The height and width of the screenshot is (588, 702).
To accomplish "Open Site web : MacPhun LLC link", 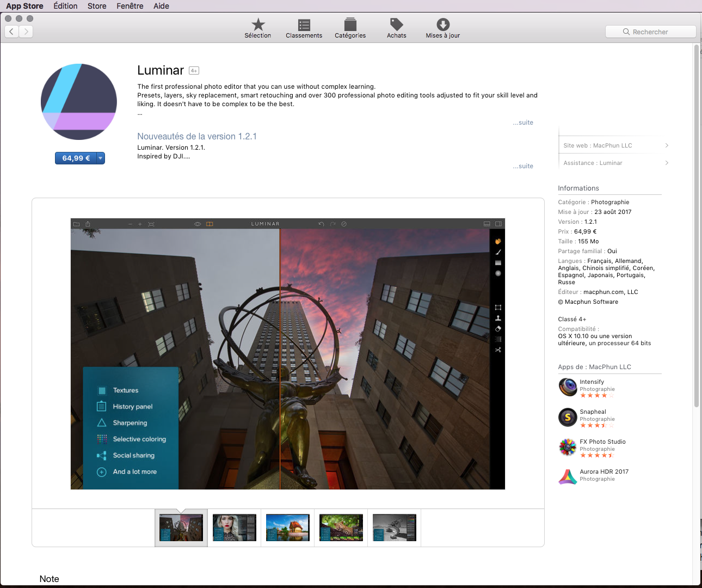I will coord(598,145).
